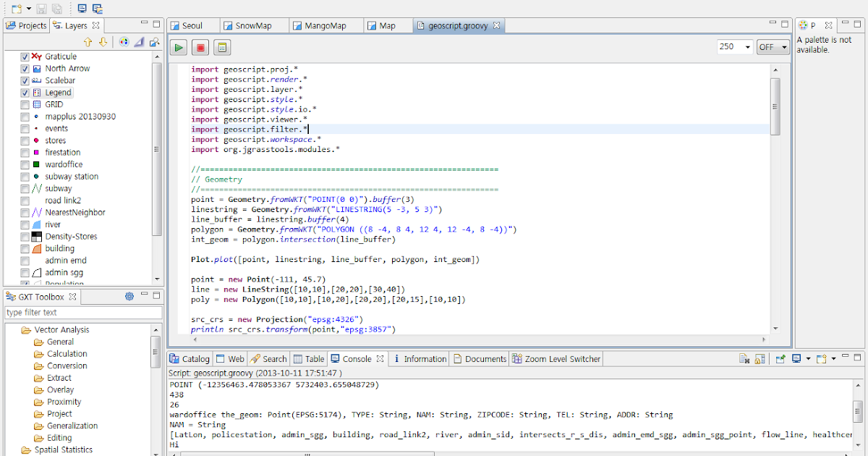This screenshot has width=868, height=456.
Task: Click the layer zoom search icon
Action: tap(154, 42)
